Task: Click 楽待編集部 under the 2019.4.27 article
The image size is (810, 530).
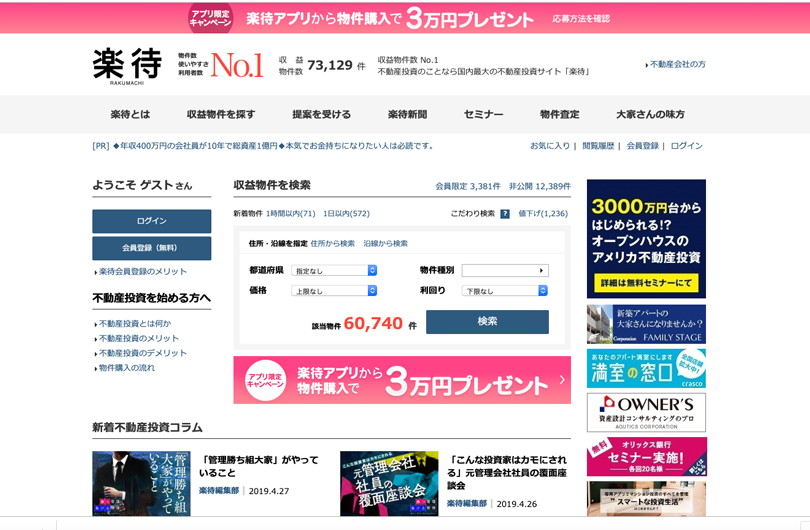Action: pos(219,491)
